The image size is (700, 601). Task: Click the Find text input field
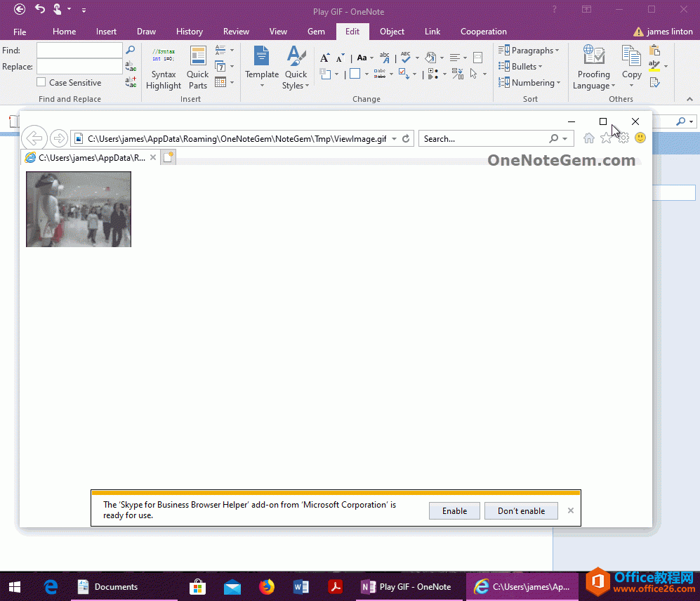79,51
